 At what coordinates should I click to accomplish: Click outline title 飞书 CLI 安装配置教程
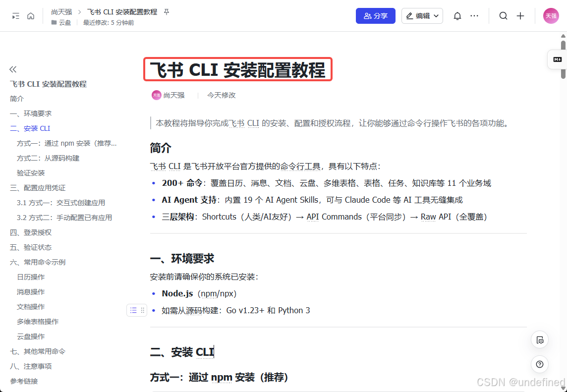point(48,84)
